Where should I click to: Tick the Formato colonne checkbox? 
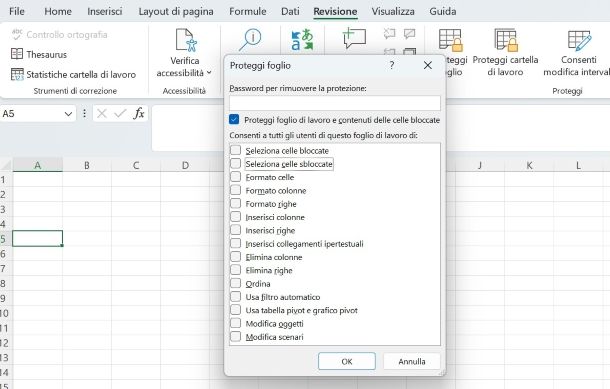click(x=235, y=190)
